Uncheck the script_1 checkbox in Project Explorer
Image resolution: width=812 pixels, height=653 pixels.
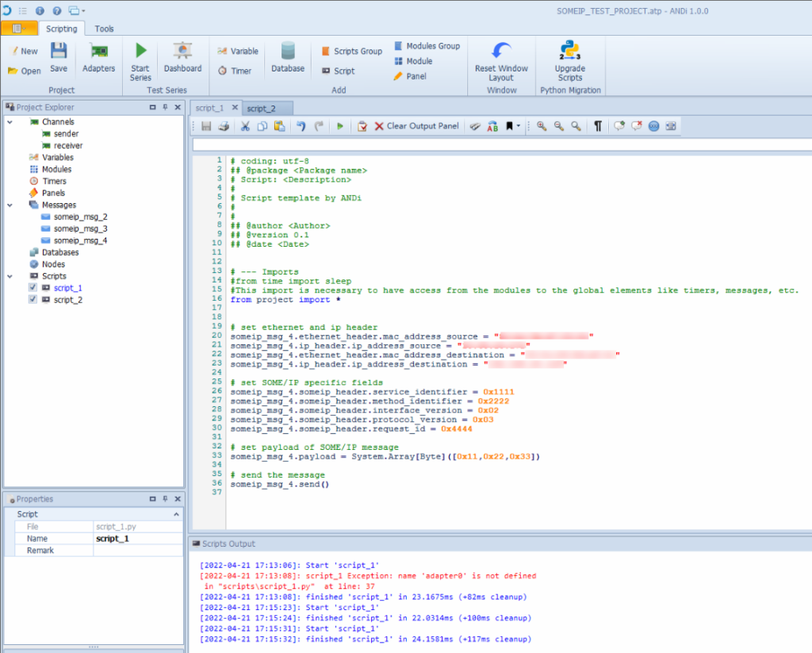coord(33,288)
